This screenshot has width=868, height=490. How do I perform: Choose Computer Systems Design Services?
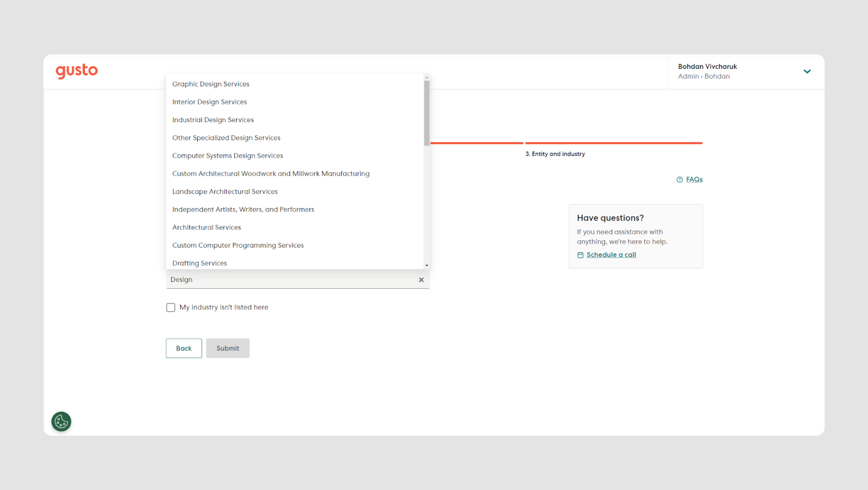(295, 156)
